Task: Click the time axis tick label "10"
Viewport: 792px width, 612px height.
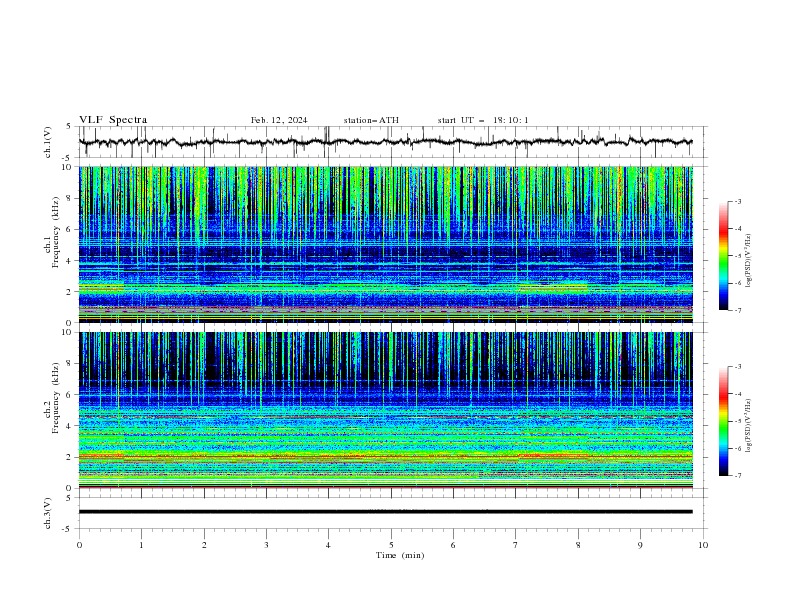Action: tap(703, 545)
